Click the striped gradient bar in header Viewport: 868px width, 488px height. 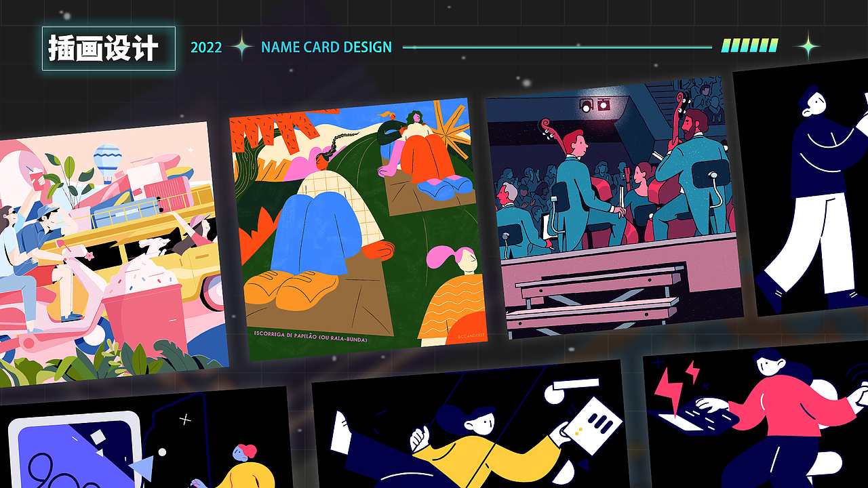tap(750, 45)
